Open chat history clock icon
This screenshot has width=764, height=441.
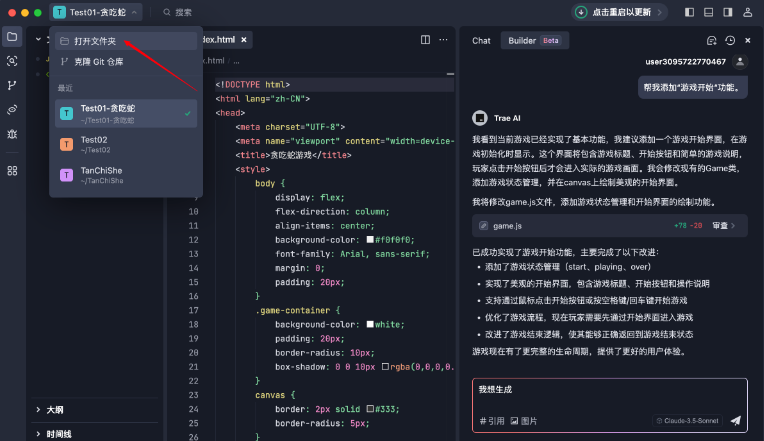coord(730,40)
